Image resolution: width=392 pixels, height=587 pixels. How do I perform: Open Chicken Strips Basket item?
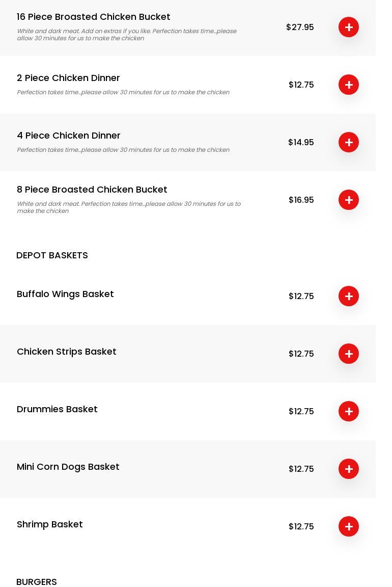[67, 352]
